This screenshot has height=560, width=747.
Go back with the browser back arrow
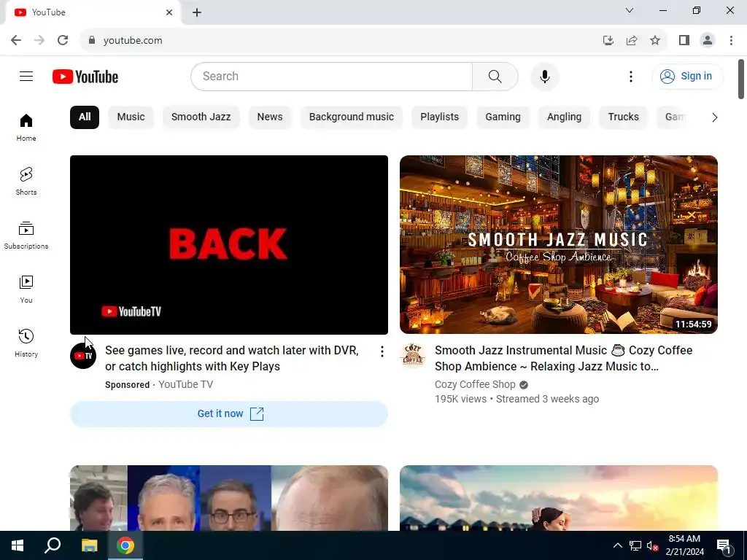click(x=16, y=40)
